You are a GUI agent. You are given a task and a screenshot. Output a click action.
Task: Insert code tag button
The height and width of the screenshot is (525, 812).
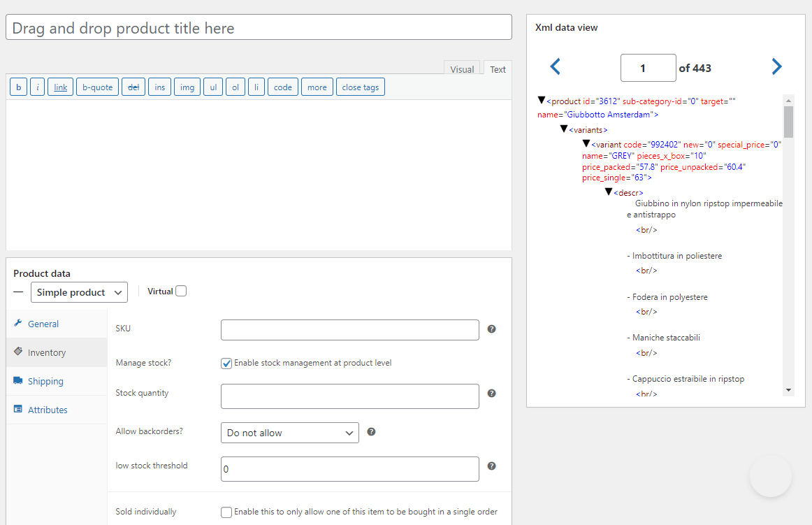283,87
